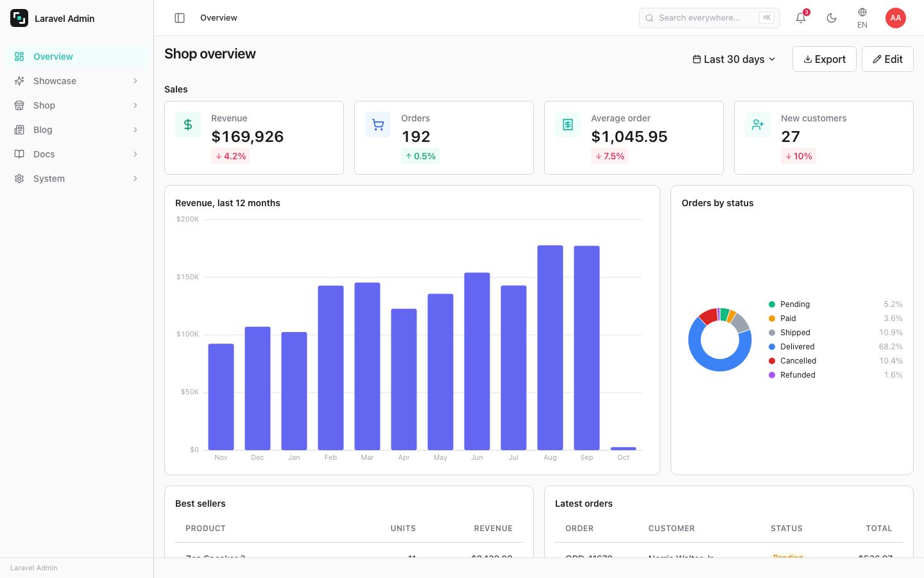
Task: Expand the Shop menu chevron
Action: coord(135,105)
